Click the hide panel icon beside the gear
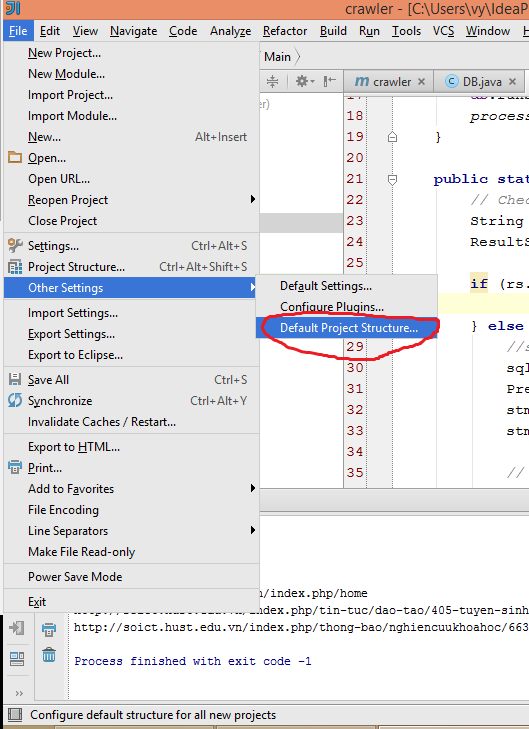Image resolution: width=529 pixels, height=729 pixels. click(x=330, y=81)
